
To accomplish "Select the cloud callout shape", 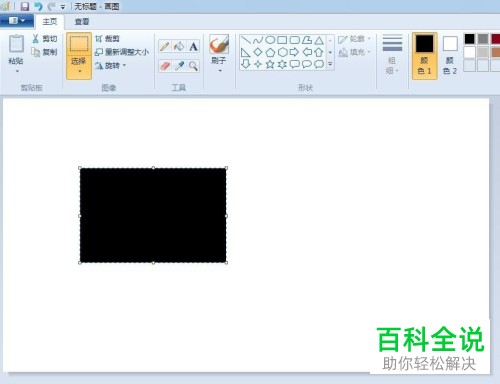I will point(319,64).
